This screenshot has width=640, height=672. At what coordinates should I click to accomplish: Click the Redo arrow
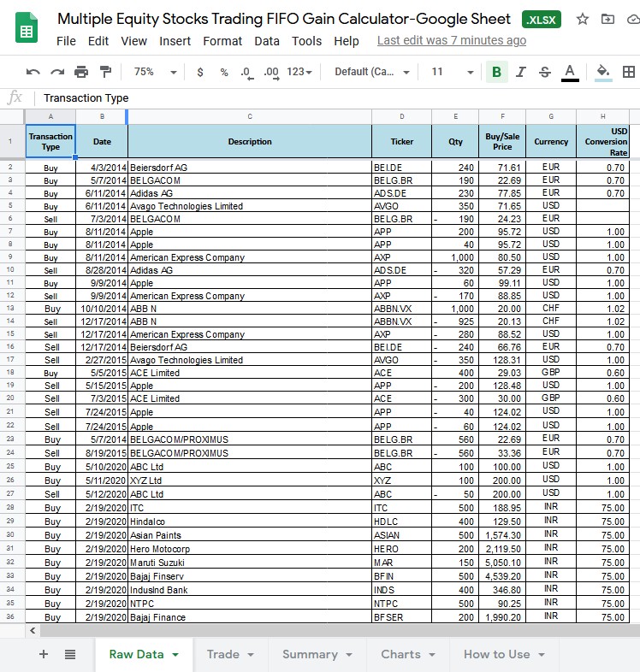point(57,72)
